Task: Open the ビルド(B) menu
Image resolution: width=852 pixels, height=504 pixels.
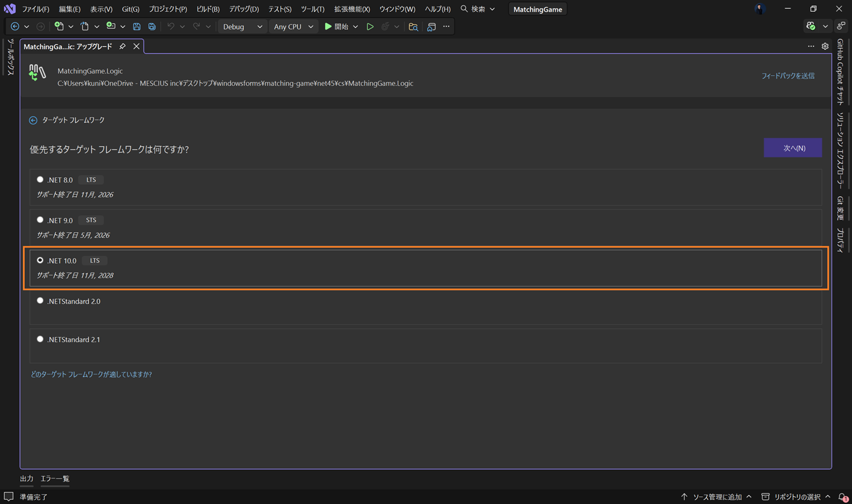Action: coord(207,9)
